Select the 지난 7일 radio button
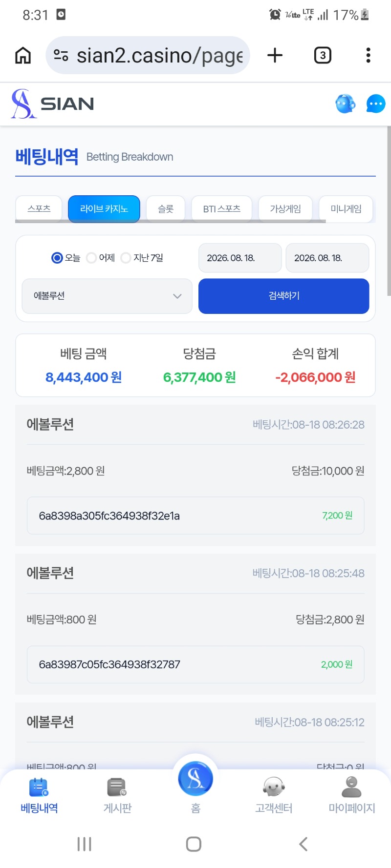 click(x=126, y=258)
